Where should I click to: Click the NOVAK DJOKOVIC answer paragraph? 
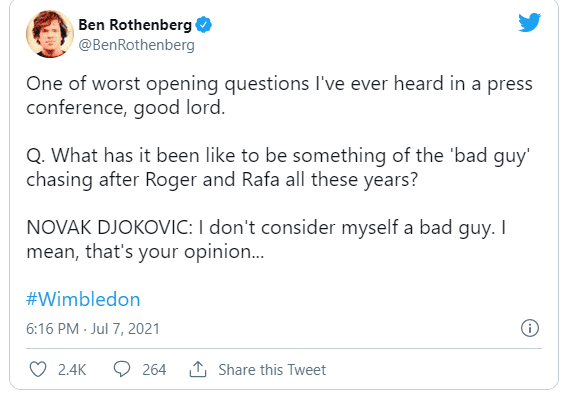[266, 239]
